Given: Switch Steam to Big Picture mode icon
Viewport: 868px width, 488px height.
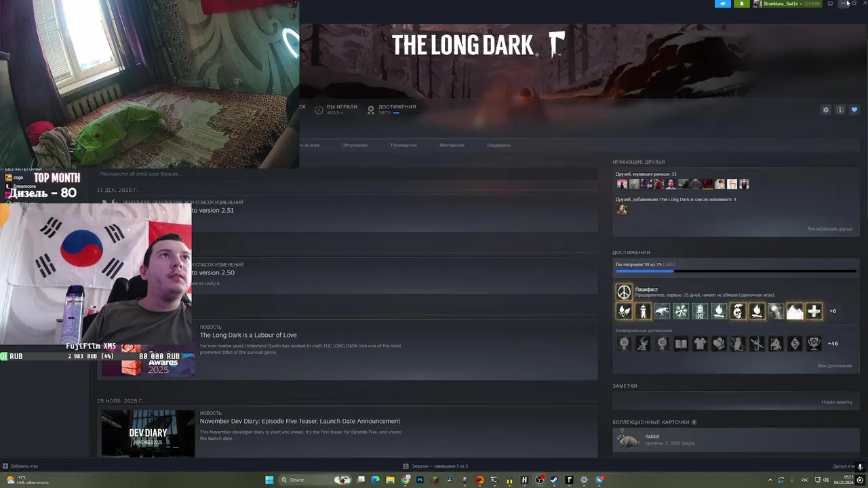Looking at the screenshot, I should click(x=830, y=3).
